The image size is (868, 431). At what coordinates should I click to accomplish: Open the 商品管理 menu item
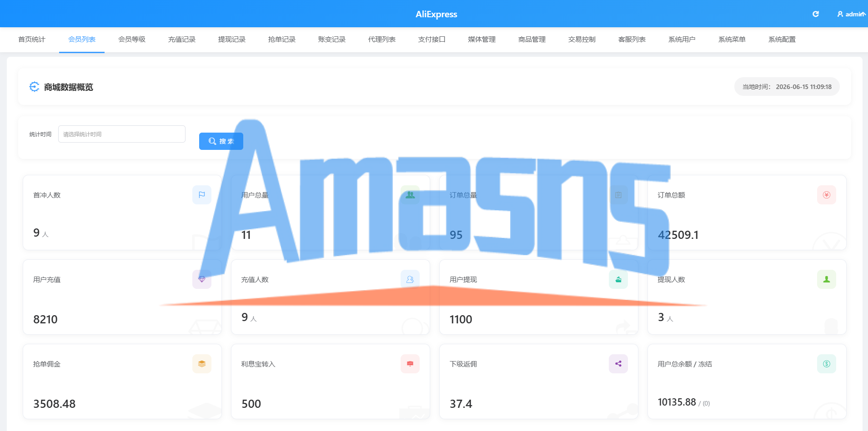pyautogui.click(x=532, y=40)
